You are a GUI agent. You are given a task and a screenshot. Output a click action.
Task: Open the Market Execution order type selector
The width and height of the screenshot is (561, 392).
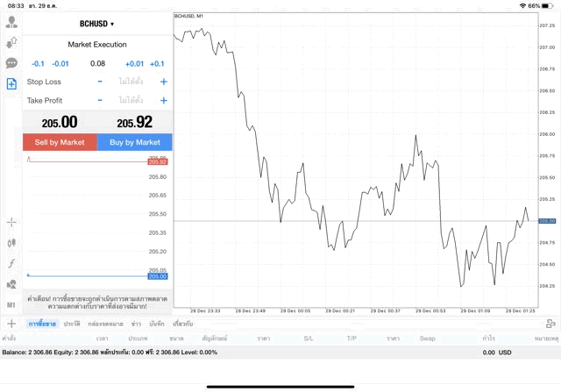click(97, 45)
